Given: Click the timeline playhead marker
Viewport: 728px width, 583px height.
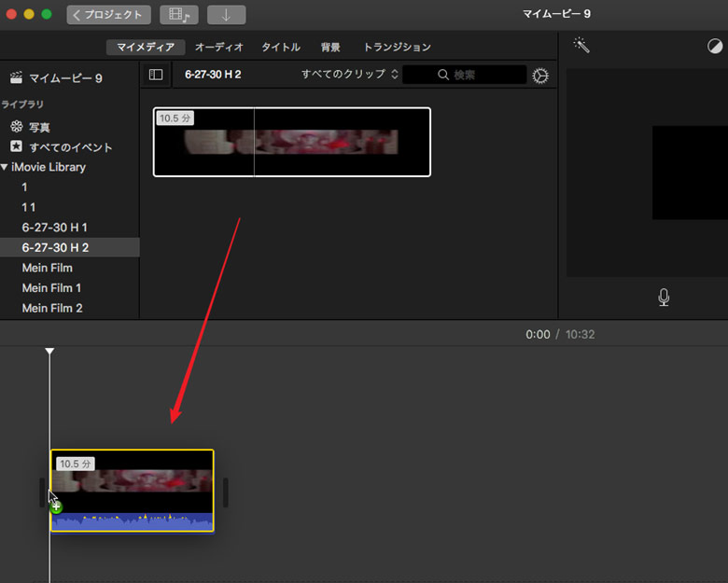Looking at the screenshot, I should pyautogui.click(x=49, y=352).
